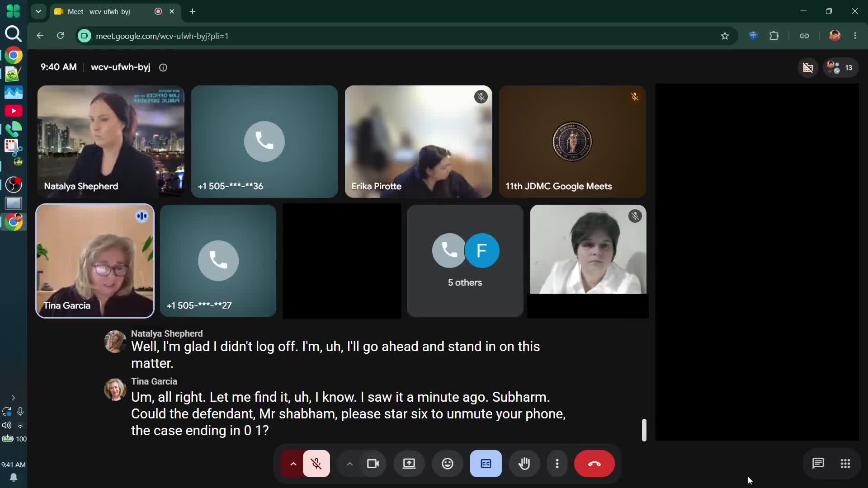868x488 pixels.
Task: Click captions panel scrollbar handle
Action: click(x=644, y=430)
